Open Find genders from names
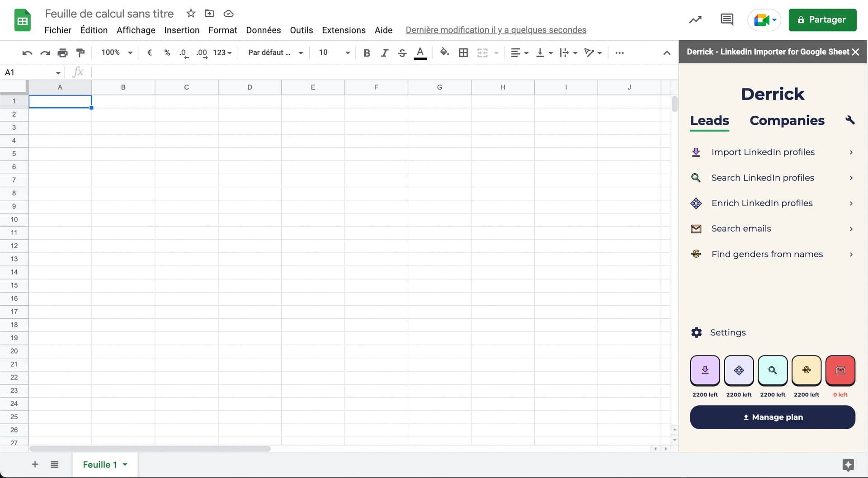 click(x=773, y=254)
